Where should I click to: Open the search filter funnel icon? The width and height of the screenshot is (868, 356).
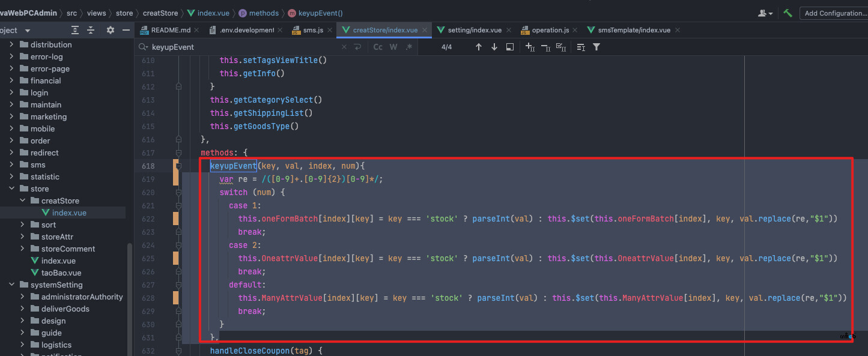(x=596, y=47)
